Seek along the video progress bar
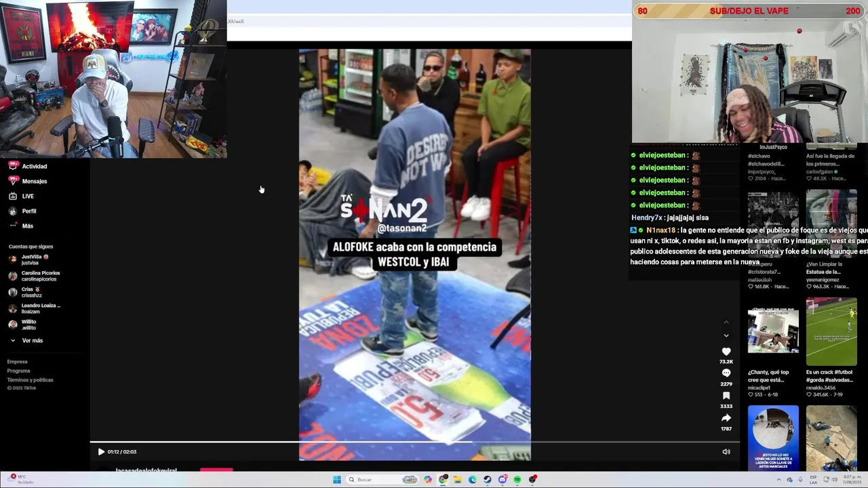The width and height of the screenshot is (868, 488). coord(415,442)
